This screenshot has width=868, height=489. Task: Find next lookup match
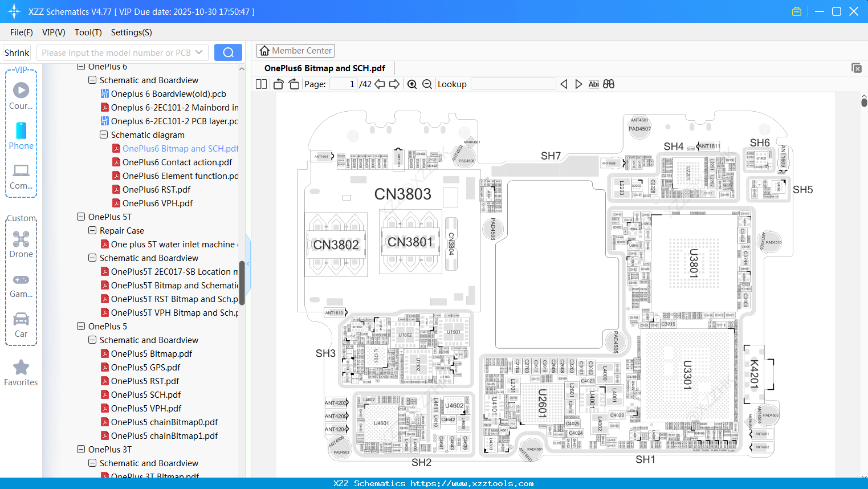[x=578, y=84]
